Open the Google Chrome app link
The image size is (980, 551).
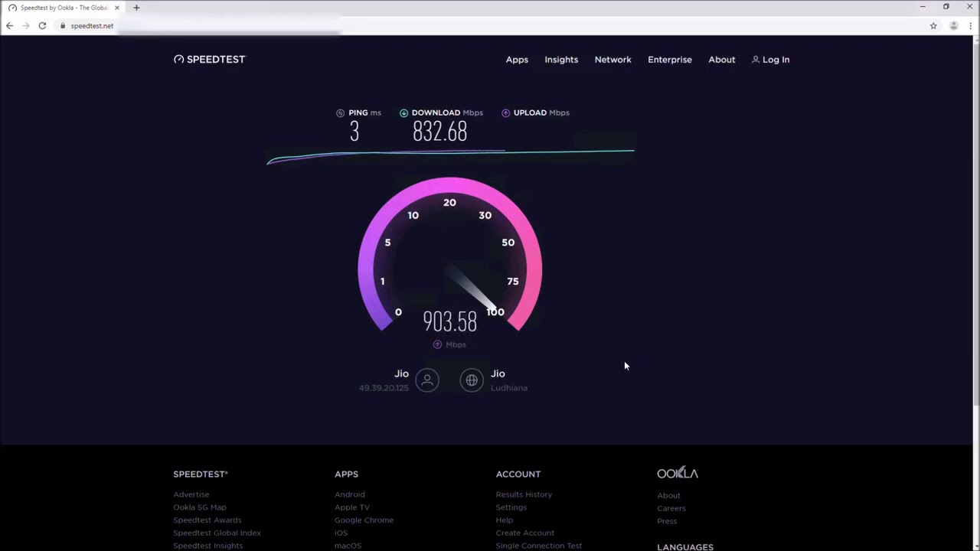point(364,520)
